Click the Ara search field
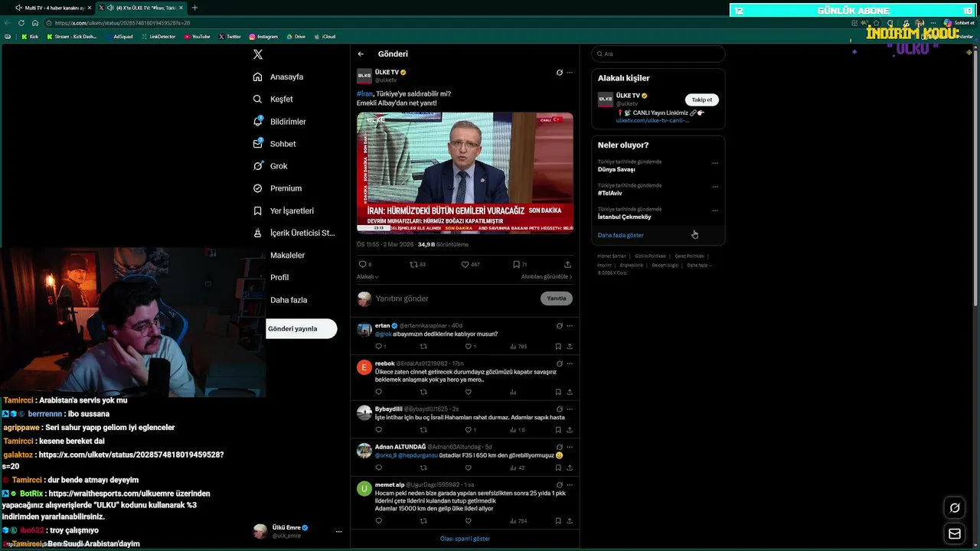The height and width of the screenshot is (551, 980). coord(658,54)
